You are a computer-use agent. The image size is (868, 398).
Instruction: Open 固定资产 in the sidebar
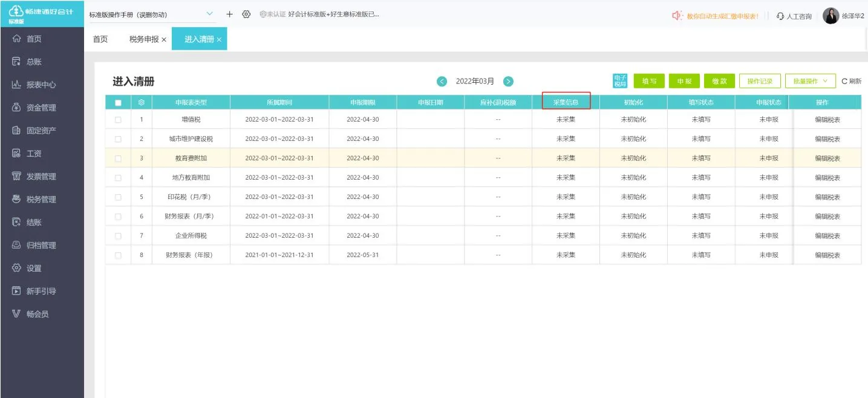click(41, 131)
